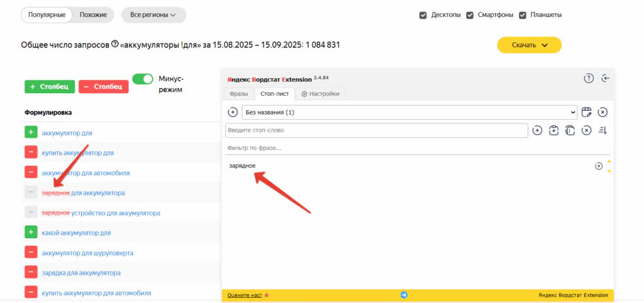Open the Скачать download dropdown

pyautogui.click(x=530, y=45)
